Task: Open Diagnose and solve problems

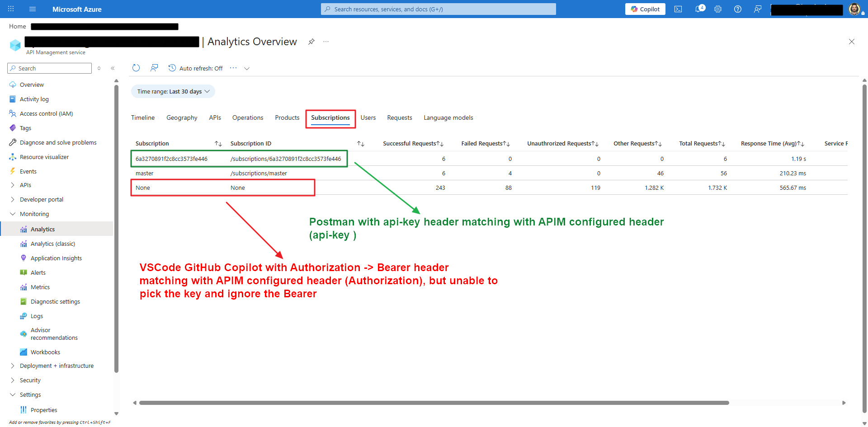Action: [x=58, y=142]
